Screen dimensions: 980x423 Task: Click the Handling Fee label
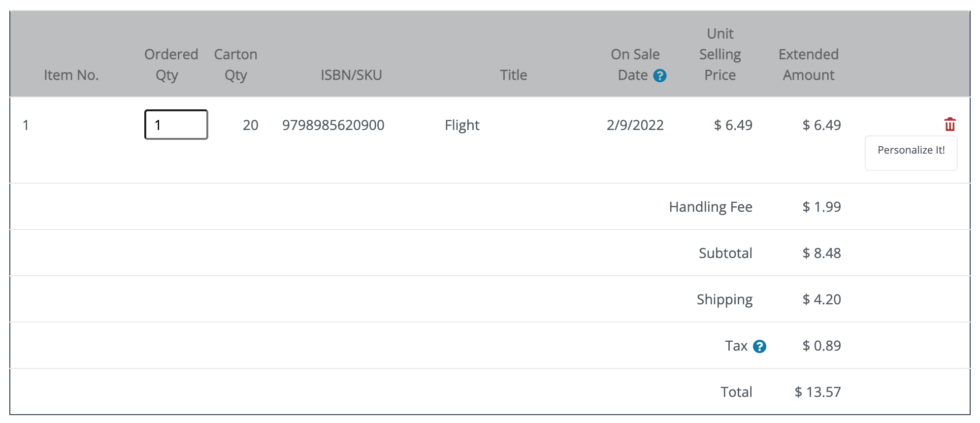(710, 207)
